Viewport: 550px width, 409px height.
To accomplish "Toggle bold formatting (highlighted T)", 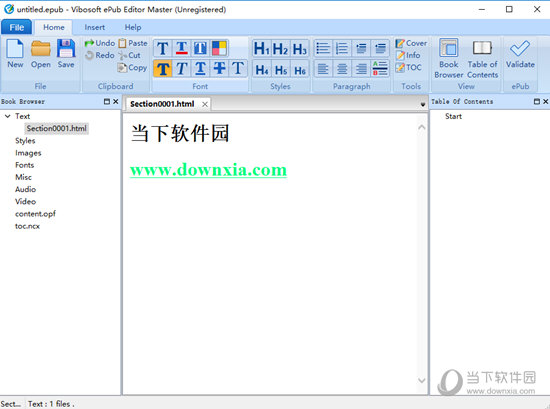I will click(163, 68).
